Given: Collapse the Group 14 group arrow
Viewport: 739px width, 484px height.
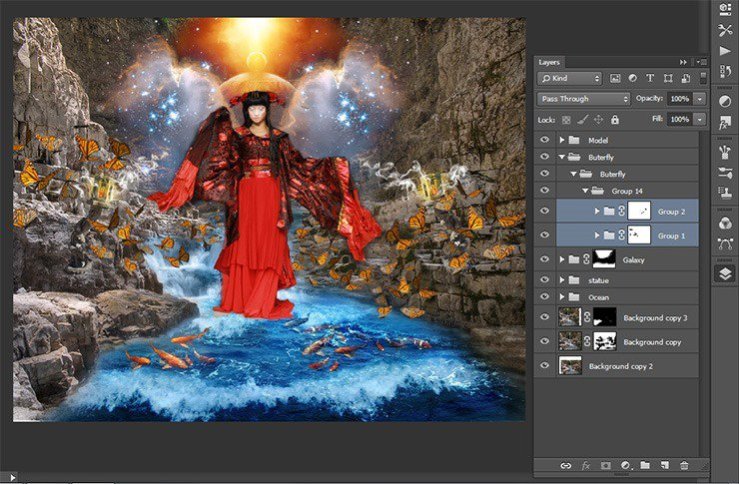Looking at the screenshot, I should click(585, 191).
